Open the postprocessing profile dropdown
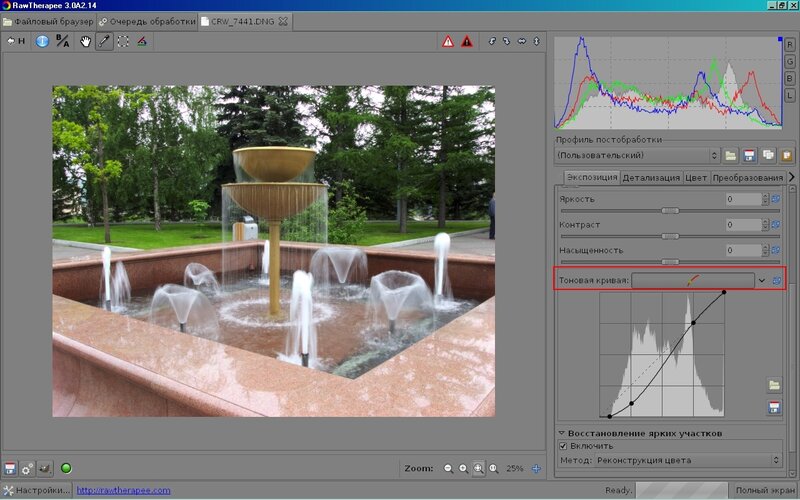This screenshot has height=500, width=800. click(x=638, y=155)
